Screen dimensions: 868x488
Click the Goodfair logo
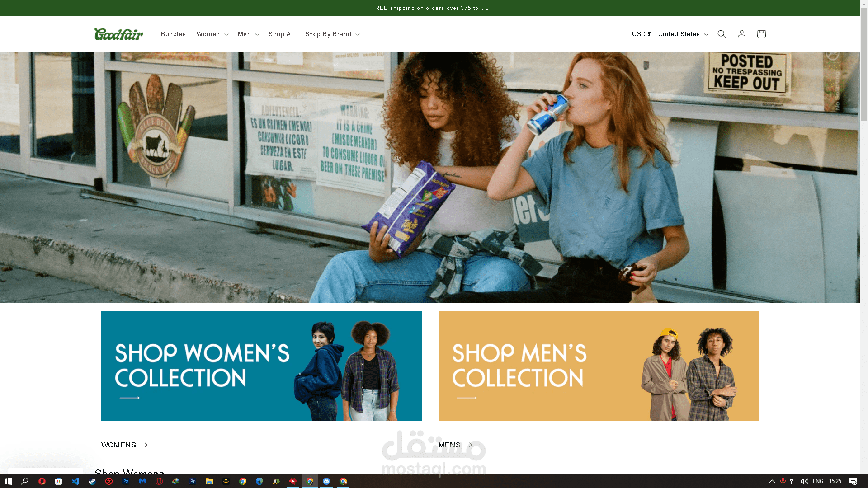118,34
